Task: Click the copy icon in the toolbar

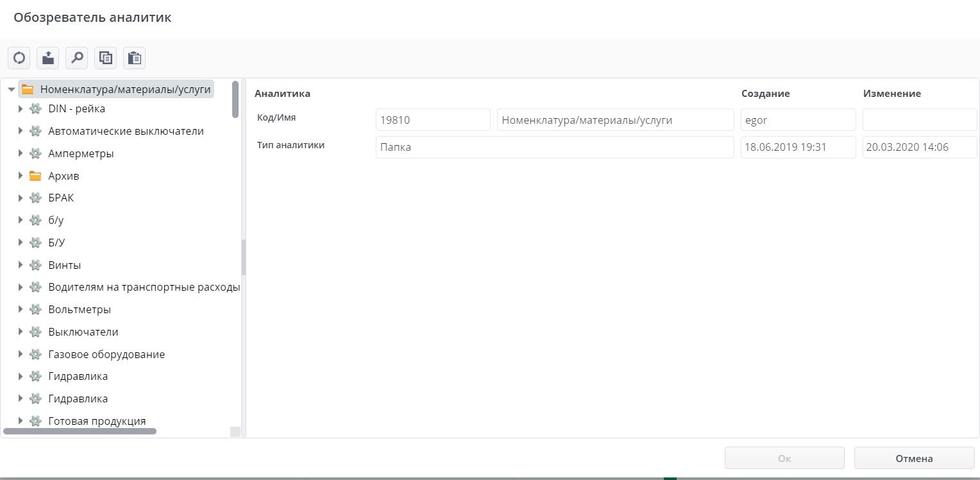Action: [x=106, y=58]
